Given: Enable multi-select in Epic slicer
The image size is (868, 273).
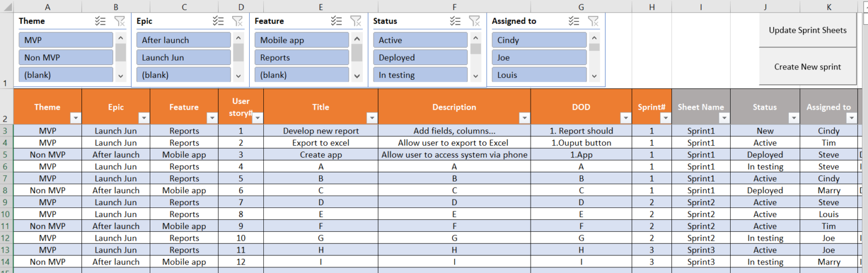Looking at the screenshot, I should (219, 21).
